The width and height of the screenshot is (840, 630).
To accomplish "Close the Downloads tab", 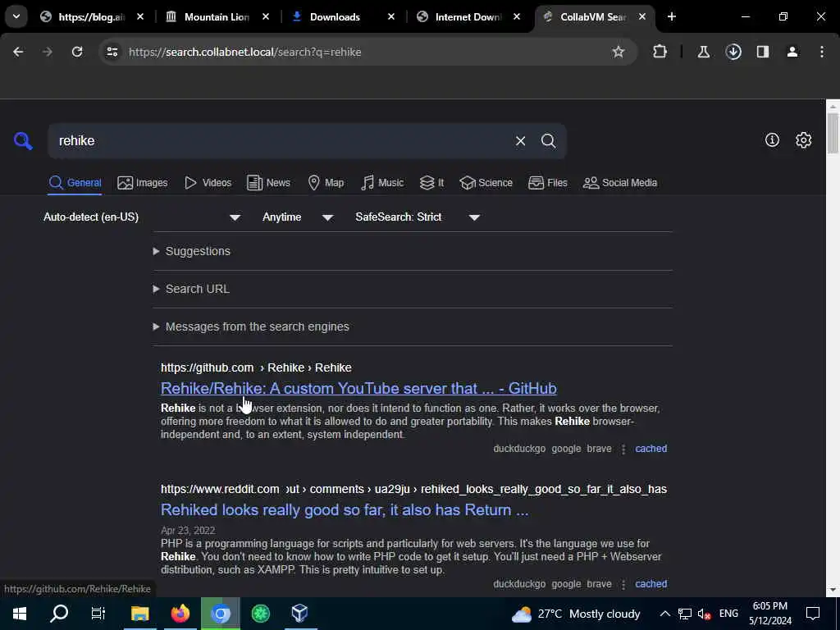I will tap(391, 16).
